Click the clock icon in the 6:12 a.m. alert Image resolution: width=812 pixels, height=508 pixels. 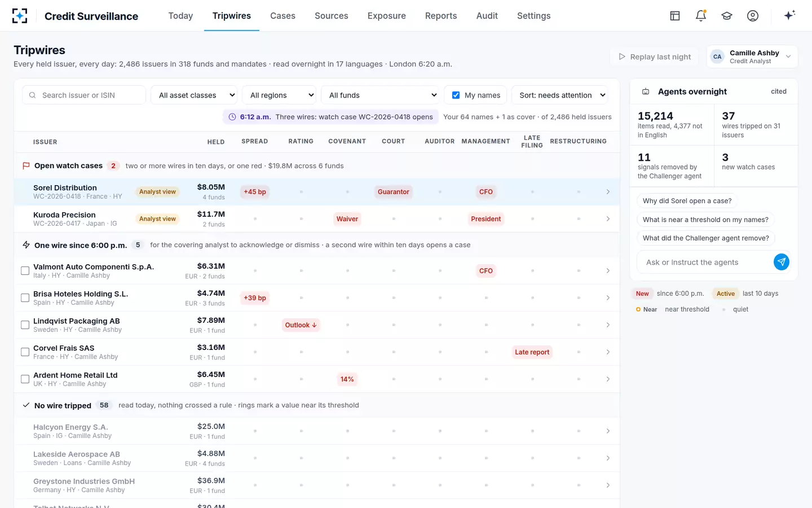[x=232, y=117]
